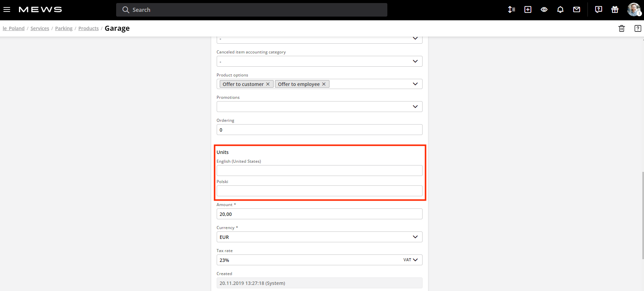The height and width of the screenshot is (291, 644).
Task: Remove the Offer to employee tag
Action: click(x=324, y=84)
